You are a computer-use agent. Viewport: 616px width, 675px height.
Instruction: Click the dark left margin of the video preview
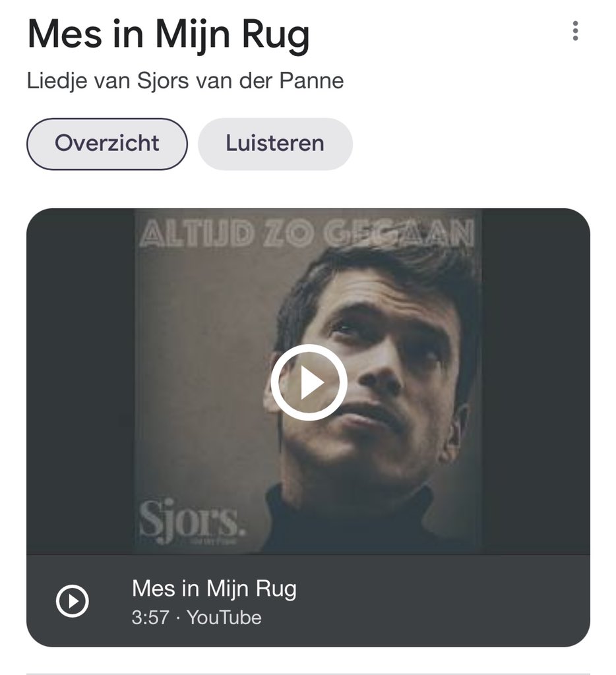[x=79, y=382]
